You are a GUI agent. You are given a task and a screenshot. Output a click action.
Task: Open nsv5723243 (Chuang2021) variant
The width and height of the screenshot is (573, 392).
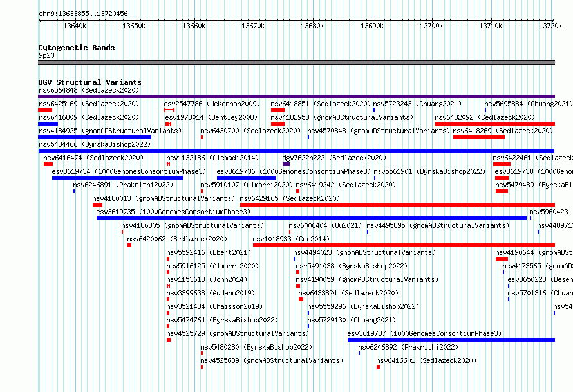[417, 104]
